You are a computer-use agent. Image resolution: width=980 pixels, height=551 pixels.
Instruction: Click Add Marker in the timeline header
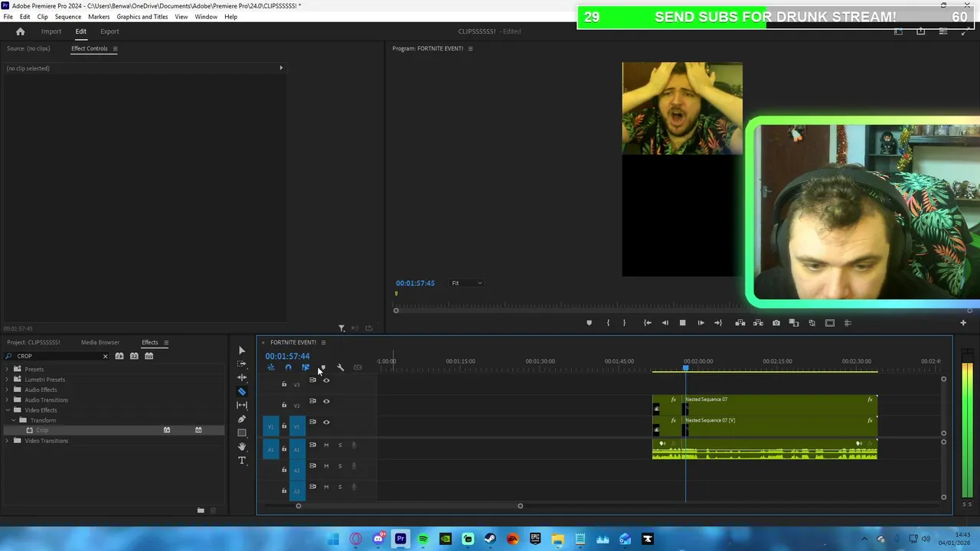pyautogui.click(x=322, y=367)
